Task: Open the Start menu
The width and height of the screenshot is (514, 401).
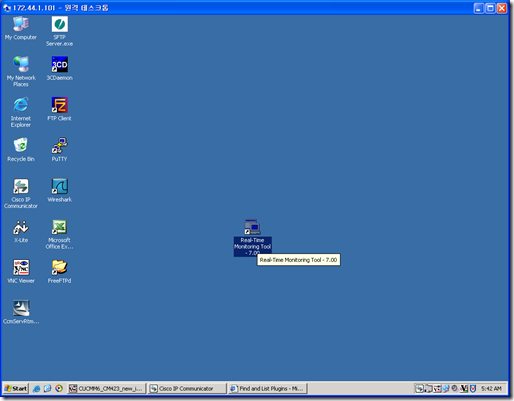Action: tap(16, 388)
